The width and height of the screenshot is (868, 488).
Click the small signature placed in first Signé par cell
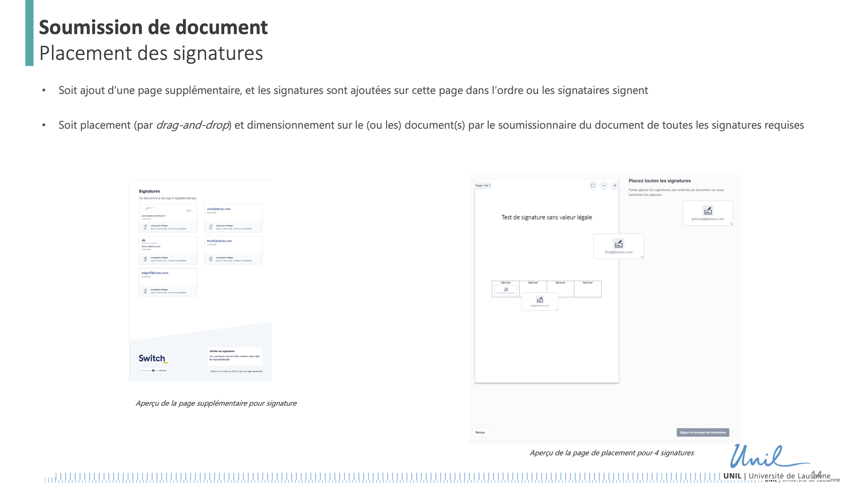click(506, 290)
